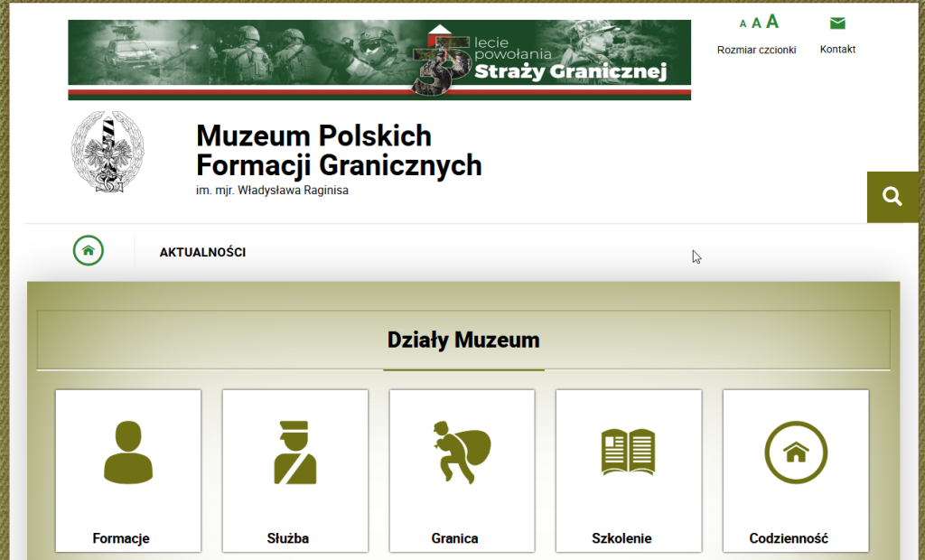This screenshot has width=925, height=560.
Task: Select the medium font size A
Action: [x=756, y=23]
